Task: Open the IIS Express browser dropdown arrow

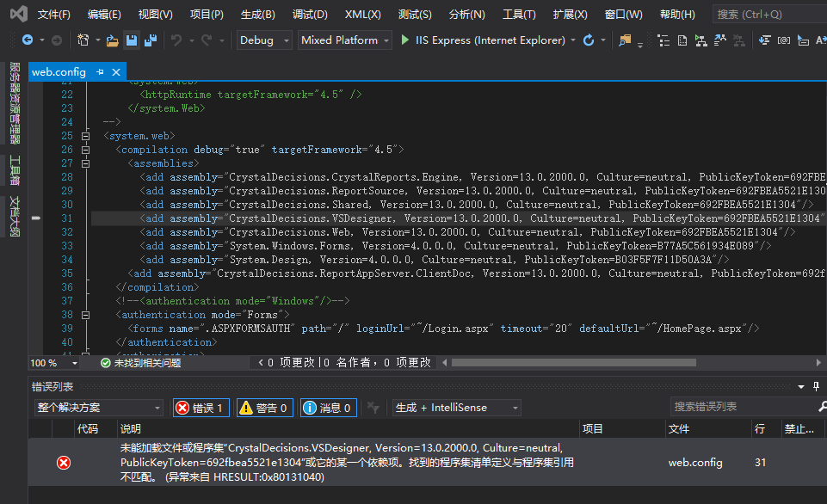Action: click(573, 40)
